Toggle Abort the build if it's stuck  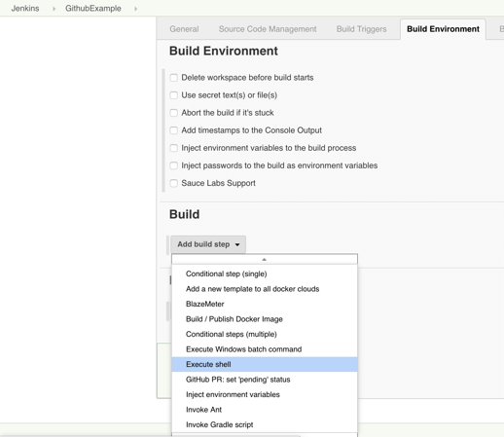(x=174, y=113)
